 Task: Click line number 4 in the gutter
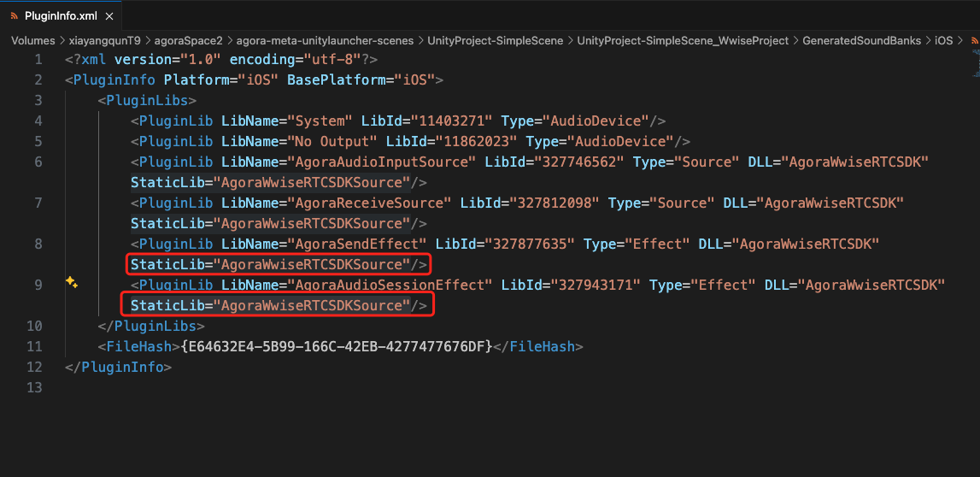point(38,121)
